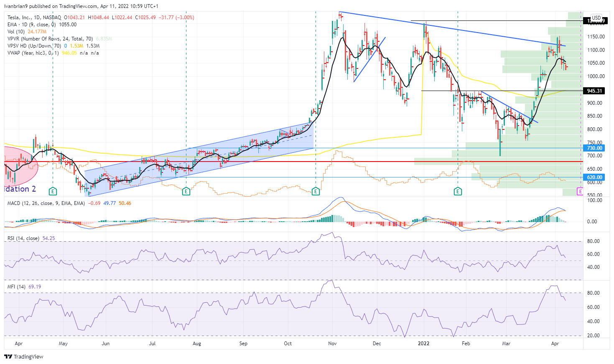Image resolution: width=614 pixels, height=364 pixels.
Task: Select the Vol (10) indicator legend
Action: coord(16,32)
